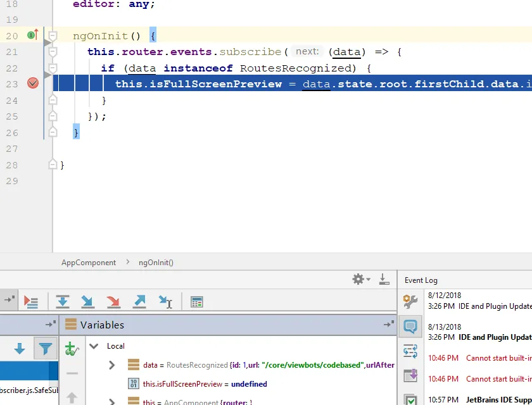The image size is (532, 405).
Task: Click the pin icon in Variables header
Action: coord(389,325)
